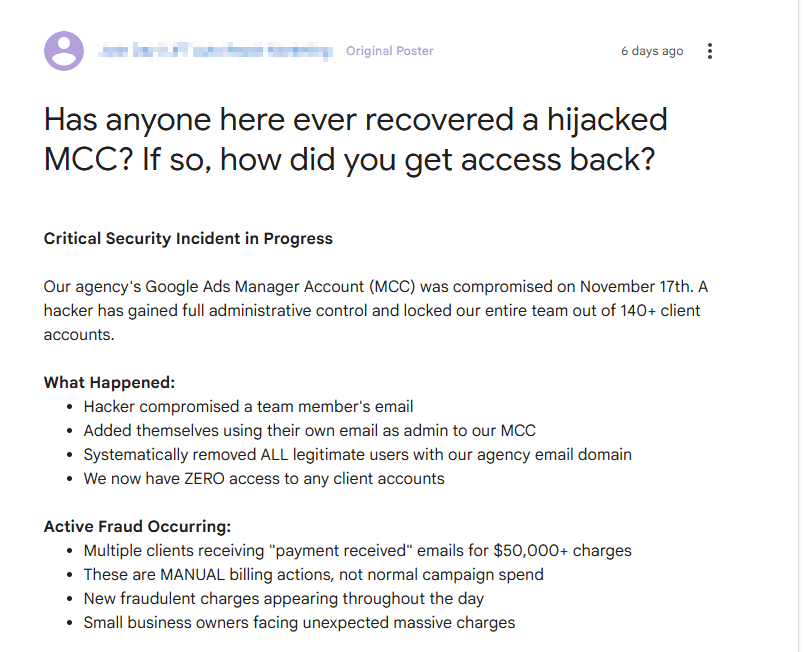Click bullet about adding themselves as admin
This screenshot has width=807, height=652.
[x=309, y=430]
